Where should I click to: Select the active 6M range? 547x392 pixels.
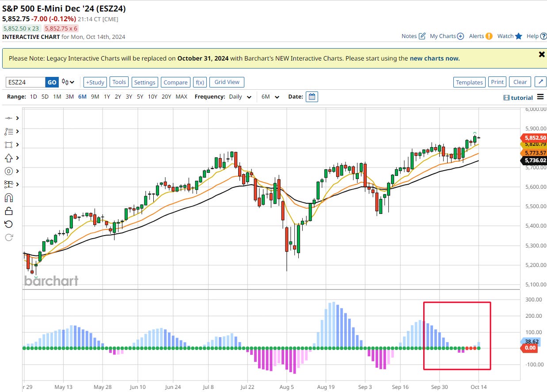(x=82, y=97)
